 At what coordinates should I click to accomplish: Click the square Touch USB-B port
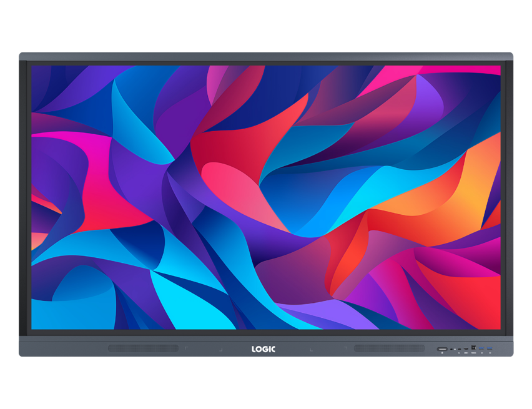coord(473,347)
